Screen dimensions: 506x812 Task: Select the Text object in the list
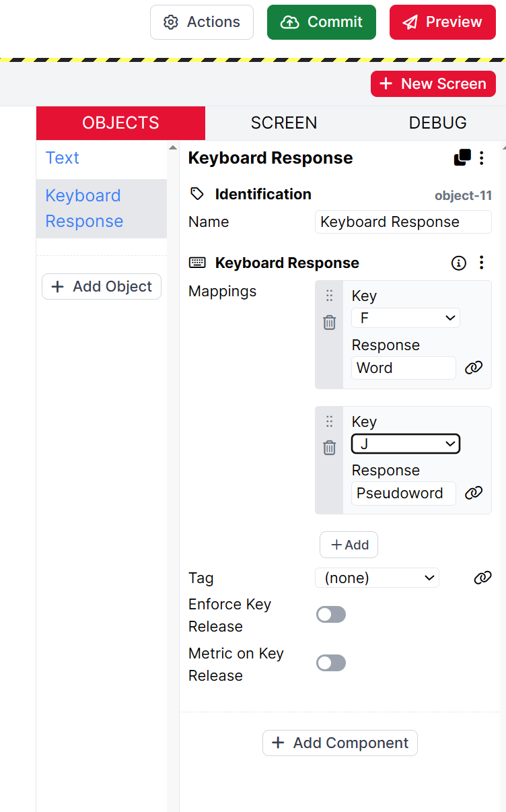coord(63,158)
